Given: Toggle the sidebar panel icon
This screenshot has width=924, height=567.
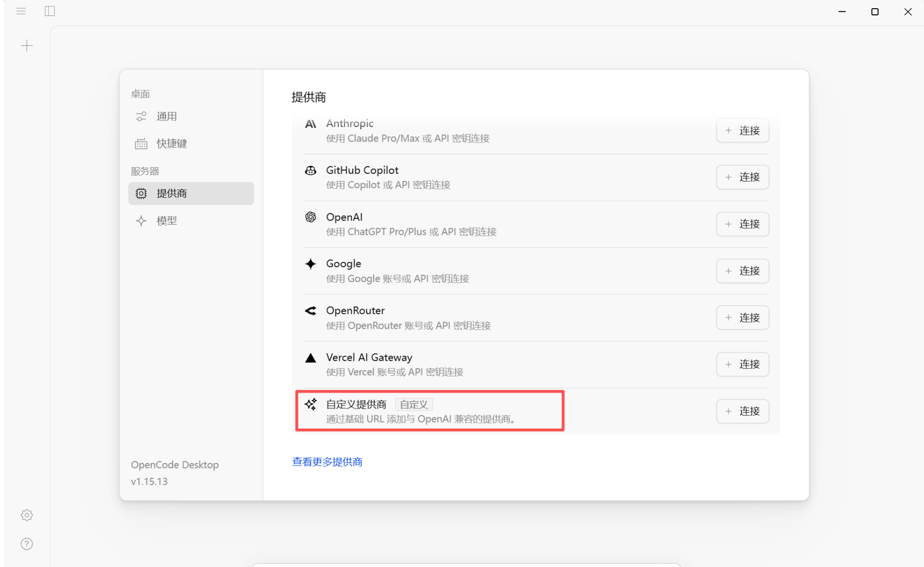Looking at the screenshot, I should pos(50,11).
